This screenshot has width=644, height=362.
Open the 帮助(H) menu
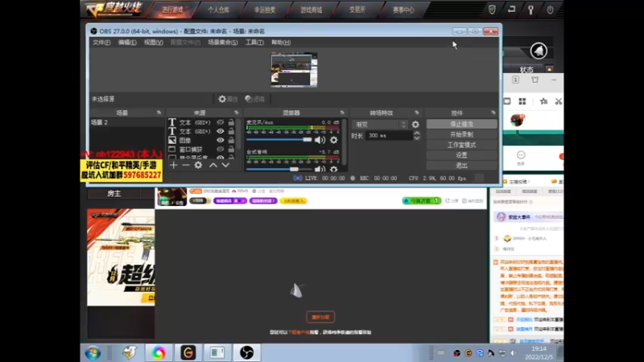281,43
